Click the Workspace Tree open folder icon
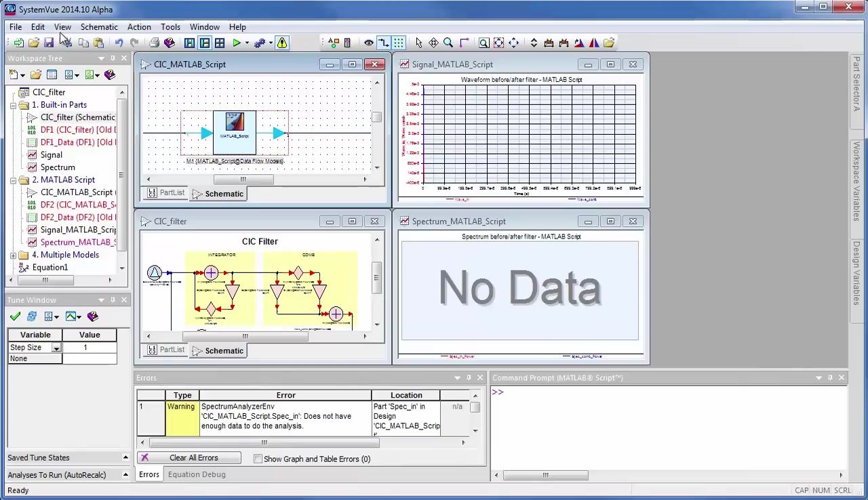 35,75
